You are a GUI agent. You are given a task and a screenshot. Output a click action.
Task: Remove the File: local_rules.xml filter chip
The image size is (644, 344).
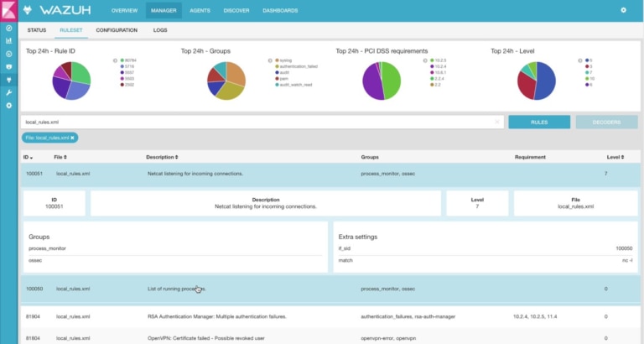tap(72, 138)
